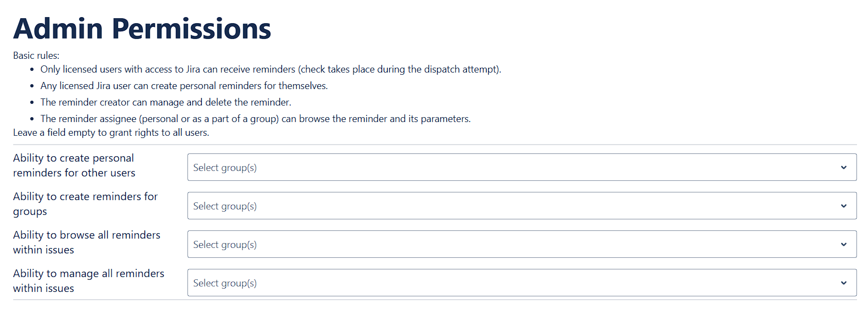Expand chevron for manage all reminders
This screenshot has height=320, width=868.
click(843, 283)
